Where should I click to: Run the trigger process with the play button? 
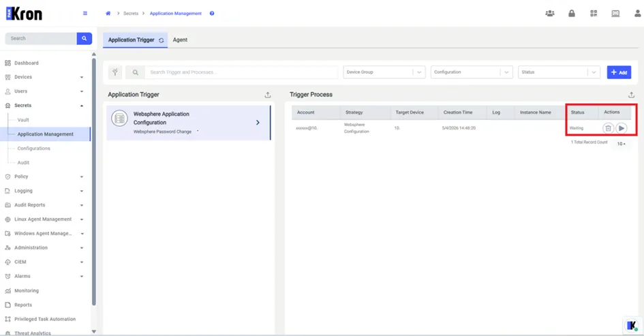pos(621,128)
